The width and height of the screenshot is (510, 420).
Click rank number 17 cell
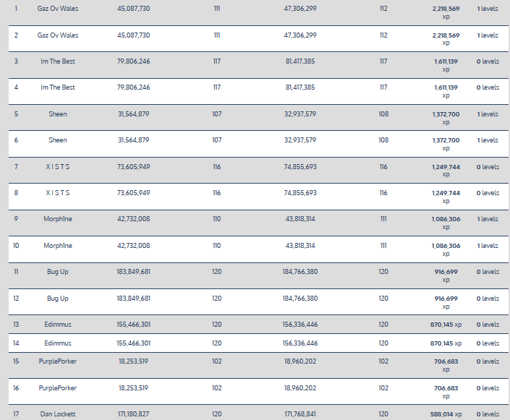[x=16, y=414]
